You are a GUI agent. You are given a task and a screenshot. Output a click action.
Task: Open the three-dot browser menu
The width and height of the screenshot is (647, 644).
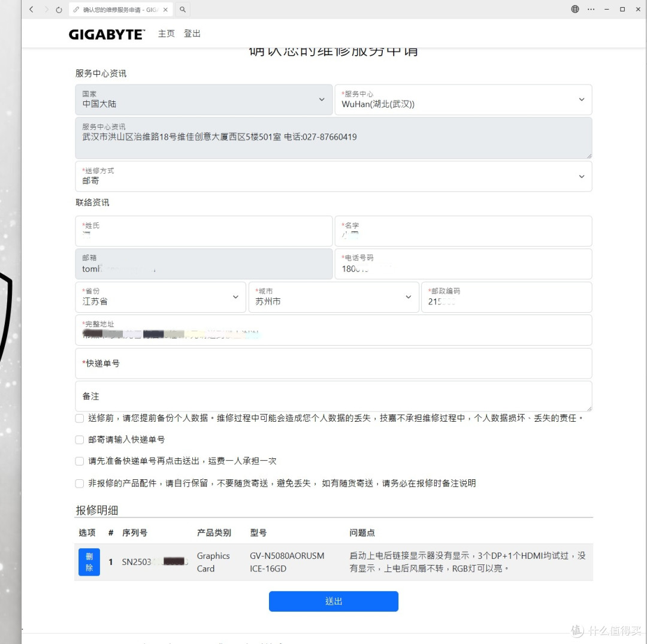tap(591, 9)
